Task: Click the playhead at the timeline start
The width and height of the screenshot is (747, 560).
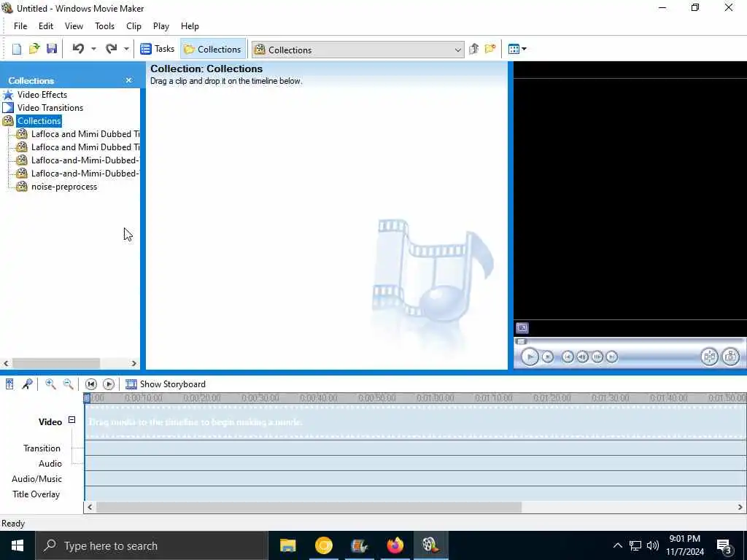Action: [x=87, y=398]
